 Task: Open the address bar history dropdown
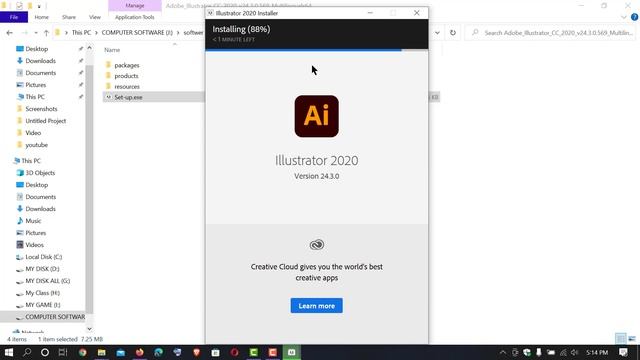tap(437, 33)
